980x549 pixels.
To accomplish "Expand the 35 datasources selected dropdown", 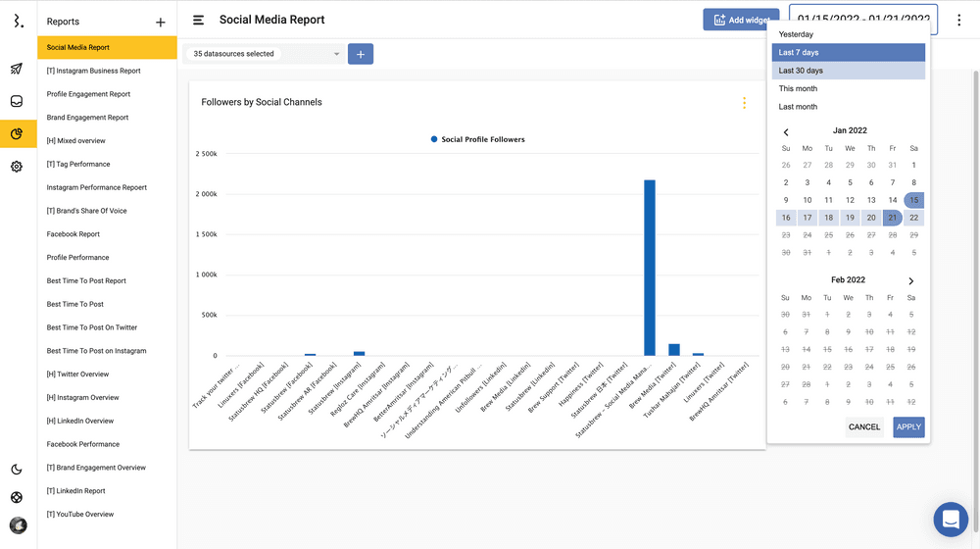I will (266, 54).
